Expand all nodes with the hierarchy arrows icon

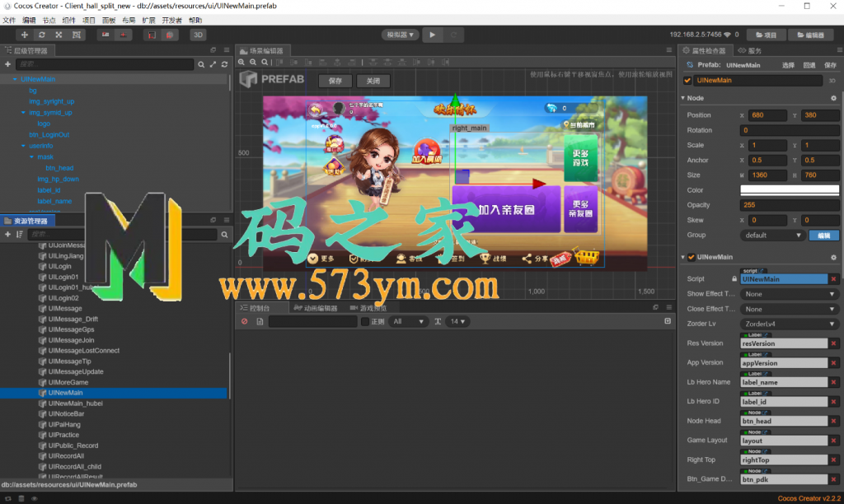point(213,64)
